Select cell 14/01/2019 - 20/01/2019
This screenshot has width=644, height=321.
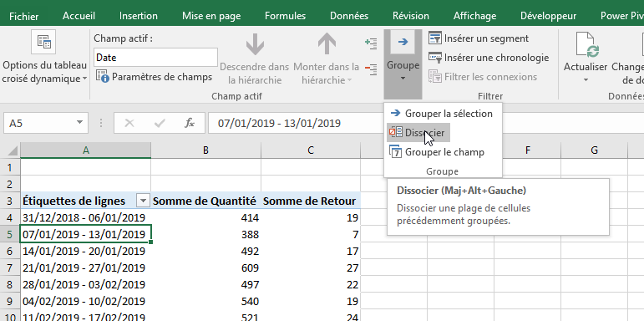85,251
